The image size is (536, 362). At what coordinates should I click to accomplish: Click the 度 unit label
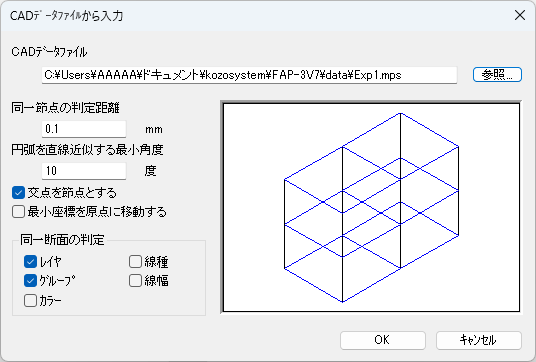coord(150,171)
